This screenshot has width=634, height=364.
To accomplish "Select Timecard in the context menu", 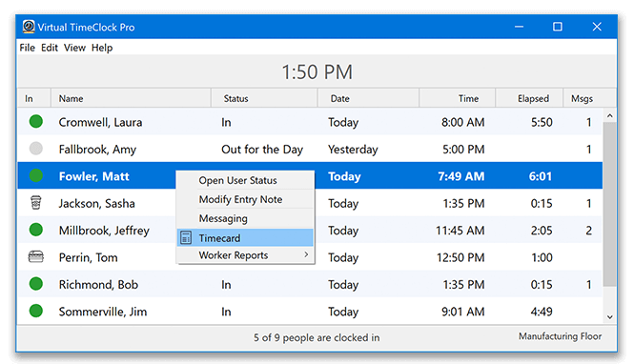I will pos(245,238).
